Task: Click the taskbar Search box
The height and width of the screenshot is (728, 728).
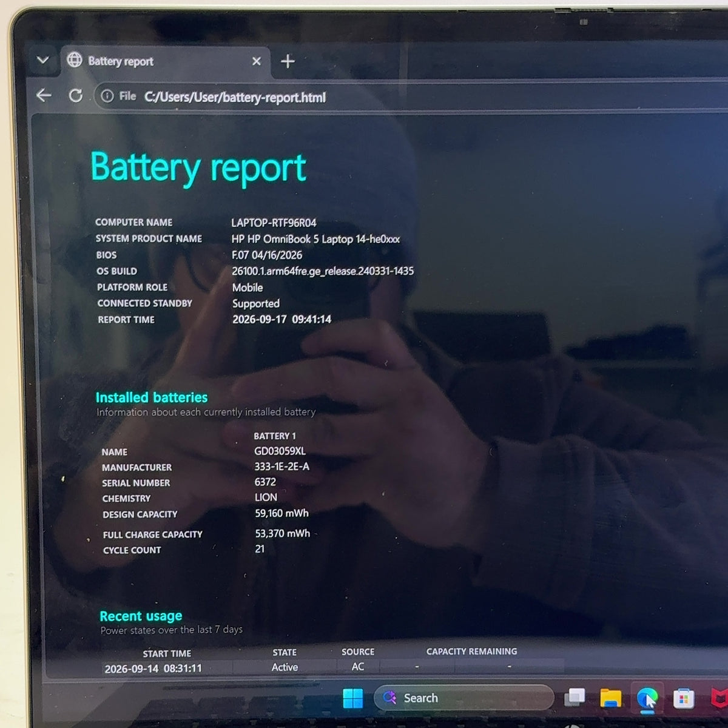Action: coord(464,698)
